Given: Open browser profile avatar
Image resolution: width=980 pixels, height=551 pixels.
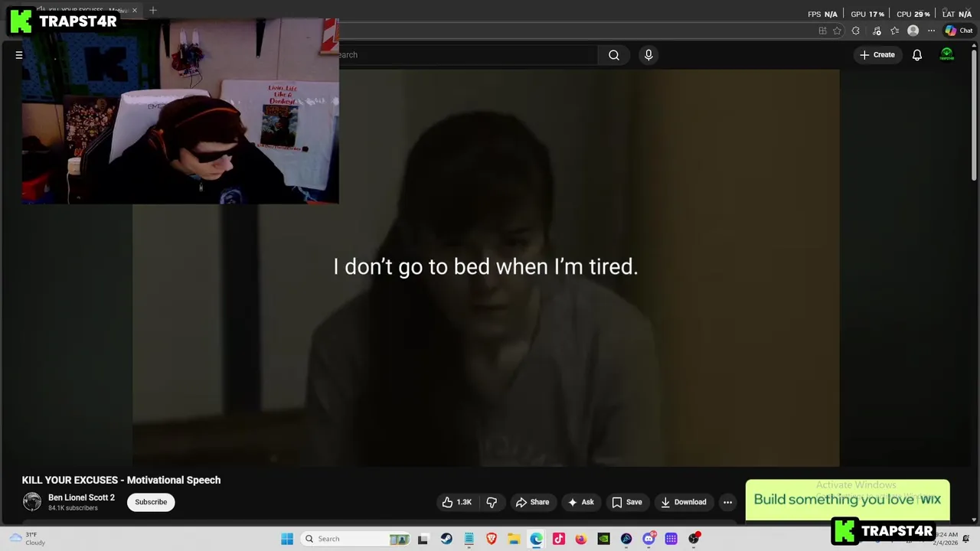Looking at the screenshot, I should tap(913, 31).
